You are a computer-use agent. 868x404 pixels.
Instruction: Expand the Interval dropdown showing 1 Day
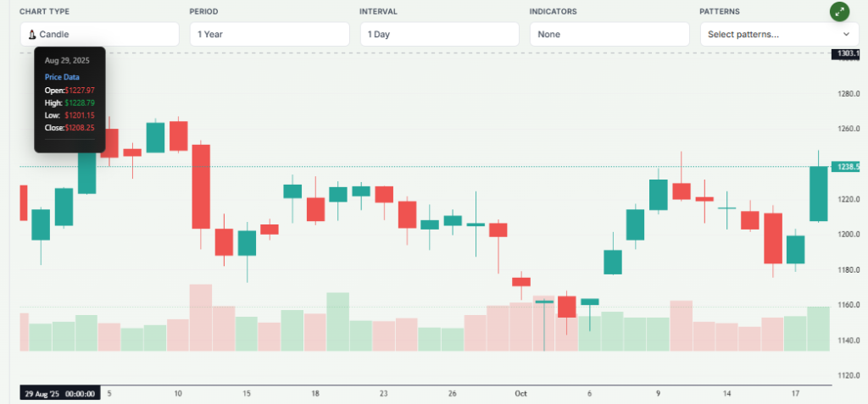(x=439, y=35)
